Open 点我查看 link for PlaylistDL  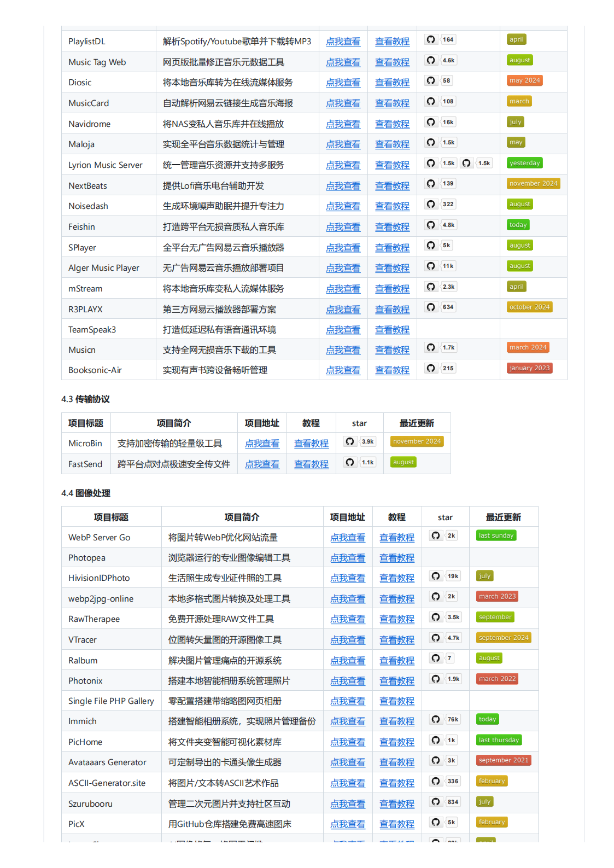pos(343,42)
